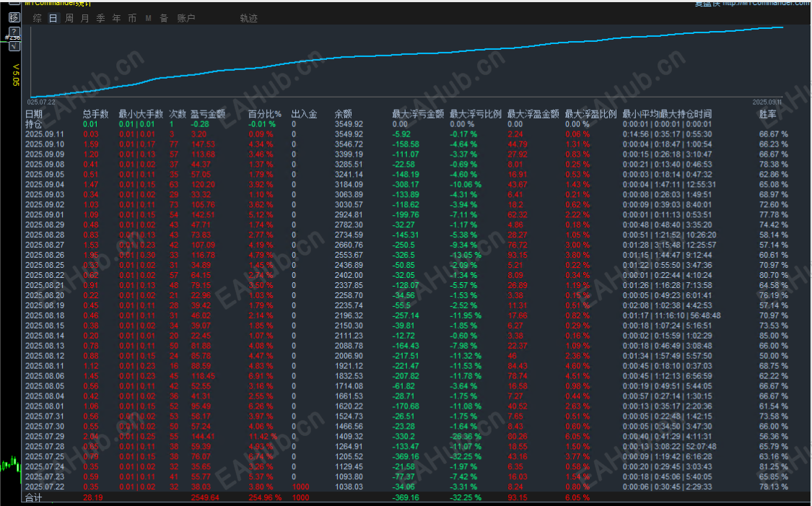This screenshot has width=812, height=506.
Task: Open the 季 quarterly tab
Action: point(101,18)
